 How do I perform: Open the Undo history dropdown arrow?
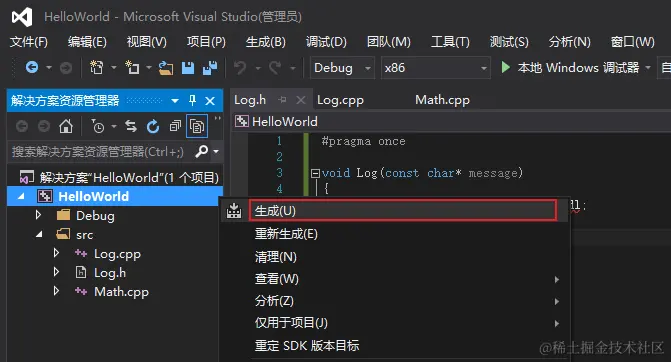pyautogui.click(x=258, y=68)
